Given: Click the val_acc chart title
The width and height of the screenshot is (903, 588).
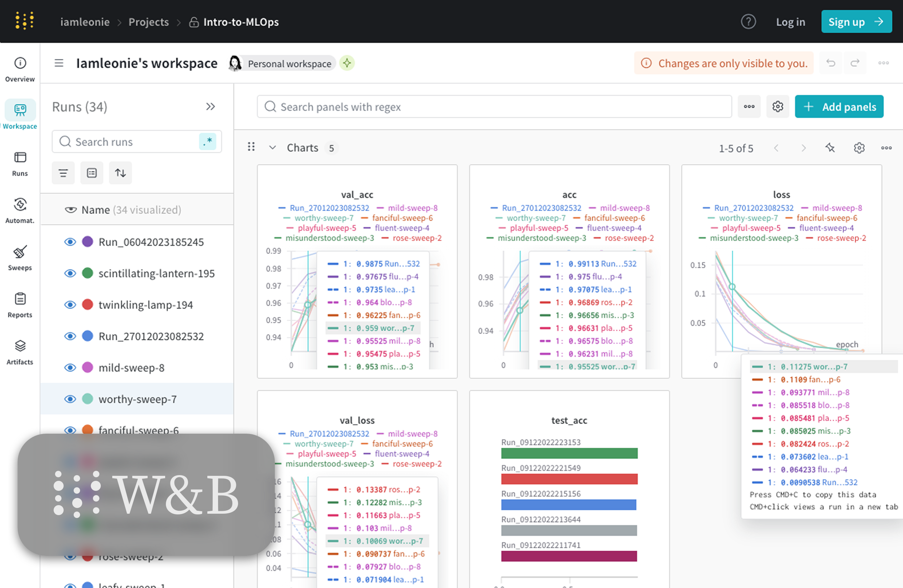Looking at the screenshot, I should (357, 194).
